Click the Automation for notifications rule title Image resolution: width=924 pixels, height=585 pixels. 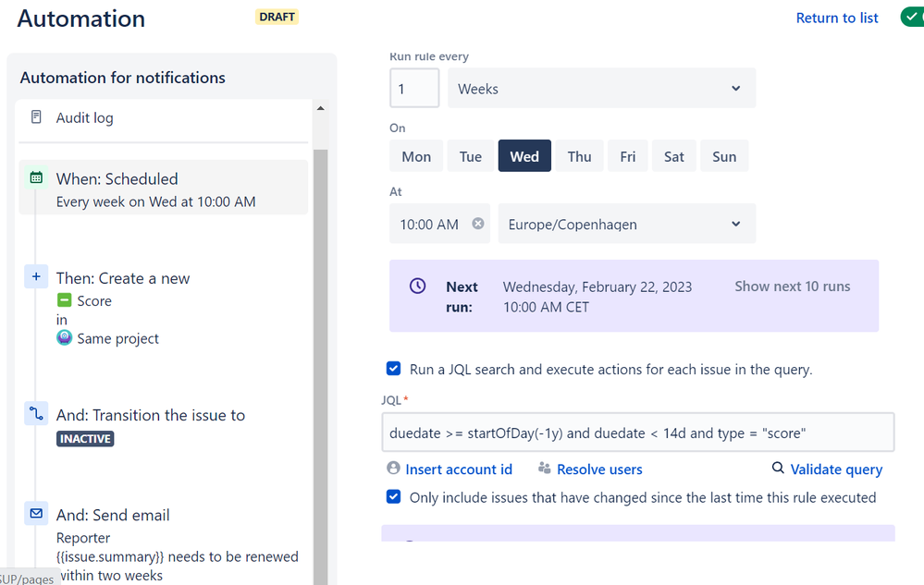click(x=123, y=78)
